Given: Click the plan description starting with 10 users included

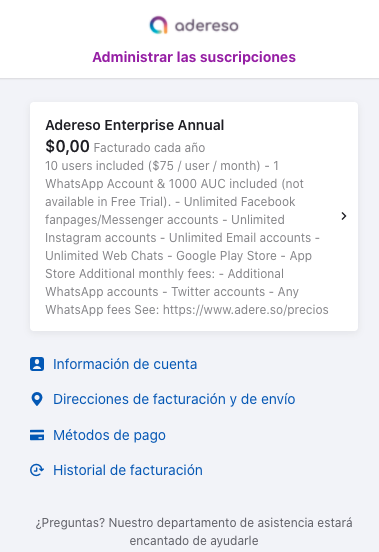Looking at the screenshot, I should (187, 238).
